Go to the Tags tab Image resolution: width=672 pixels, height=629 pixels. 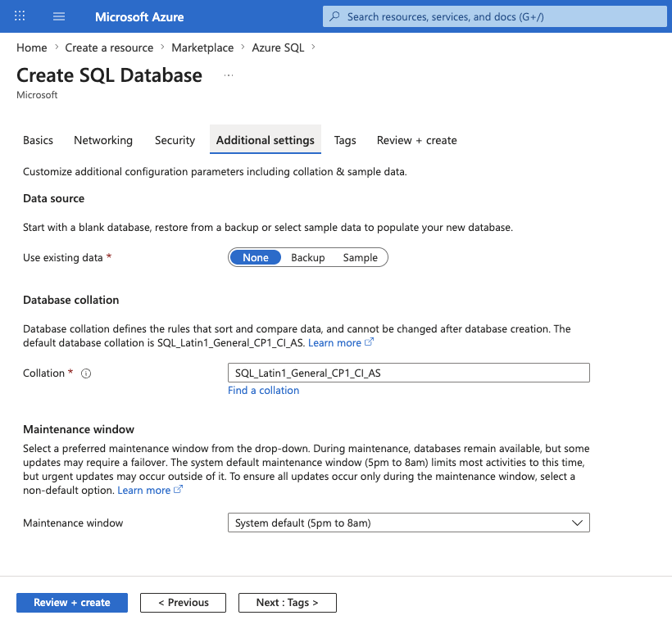pyautogui.click(x=345, y=140)
